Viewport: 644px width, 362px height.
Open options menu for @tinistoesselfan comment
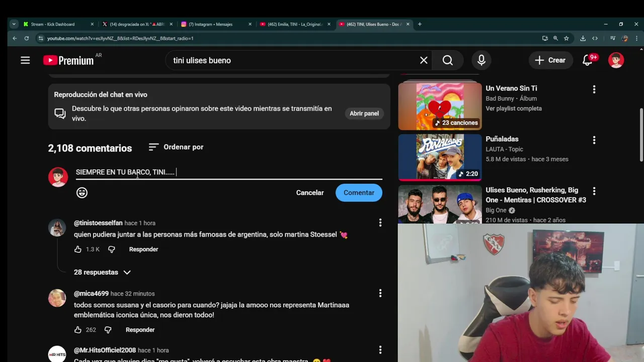tap(380, 223)
